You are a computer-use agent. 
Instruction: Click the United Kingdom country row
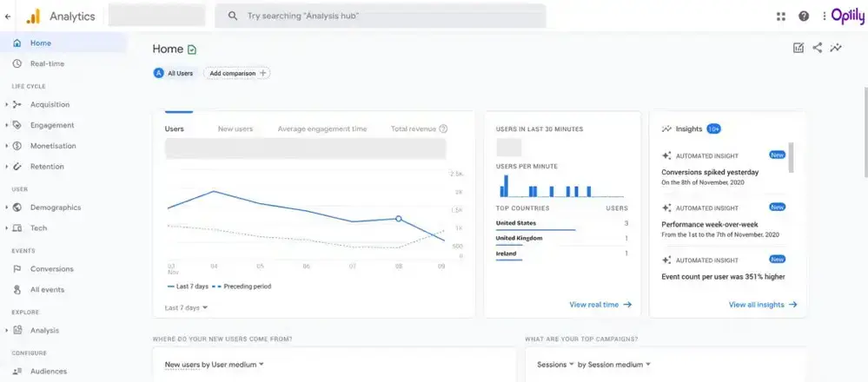[x=562, y=238]
